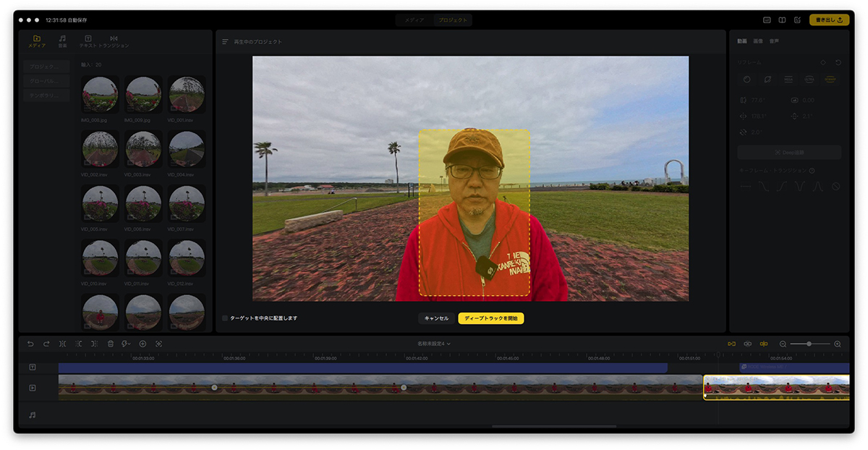The width and height of the screenshot is (868, 450).
Task: Select the IMG_009.jpg thumbnail
Action: click(143, 95)
